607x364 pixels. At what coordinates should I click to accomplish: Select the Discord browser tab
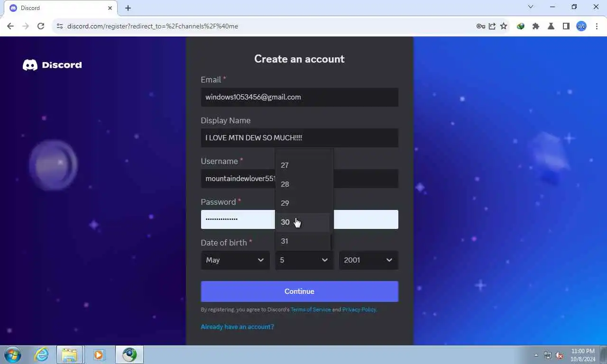point(61,8)
